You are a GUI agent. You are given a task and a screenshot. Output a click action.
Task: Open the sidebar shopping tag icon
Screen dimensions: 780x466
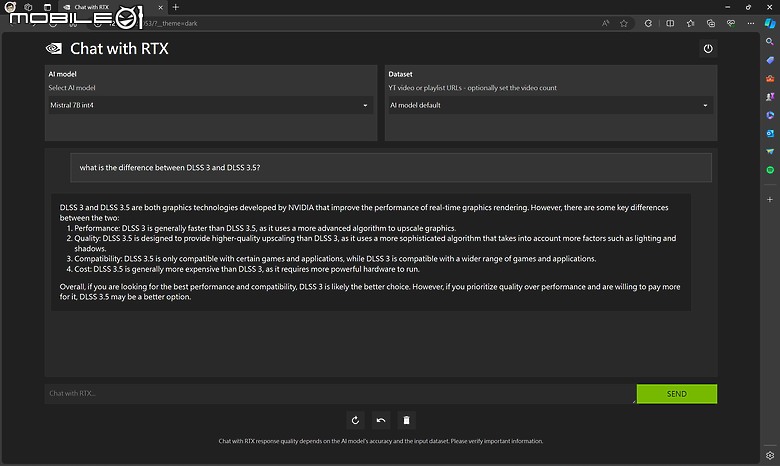(770, 60)
